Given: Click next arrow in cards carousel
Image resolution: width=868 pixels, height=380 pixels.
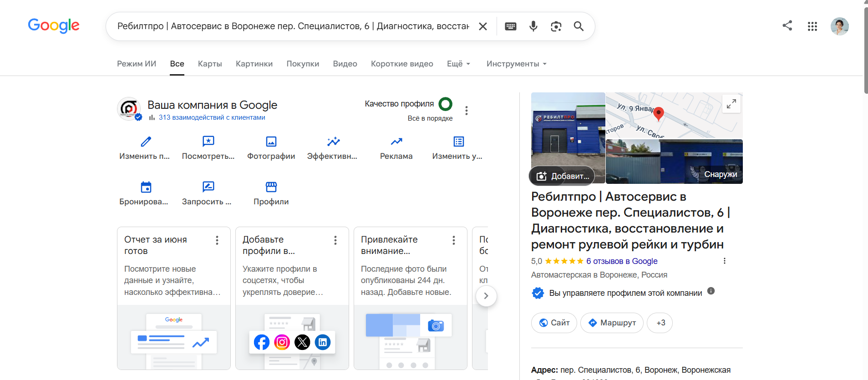Looking at the screenshot, I should coord(486,296).
